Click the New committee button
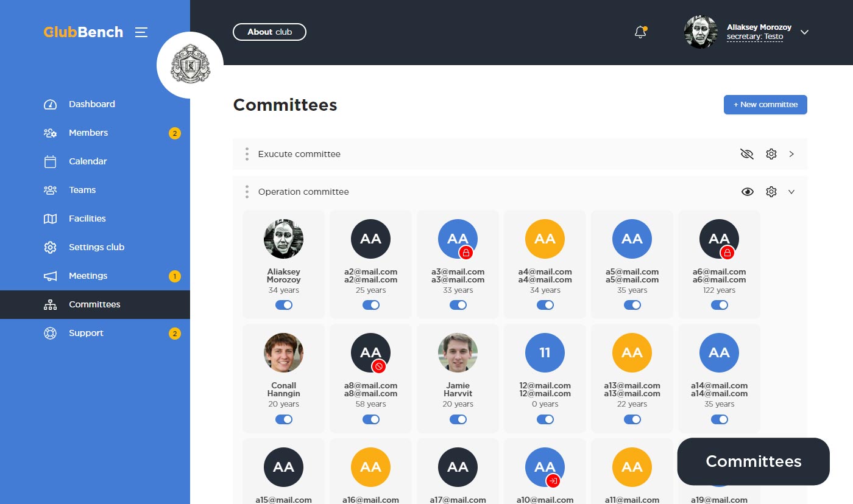Screen dimensions: 853x504 pyautogui.click(x=765, y=105)
